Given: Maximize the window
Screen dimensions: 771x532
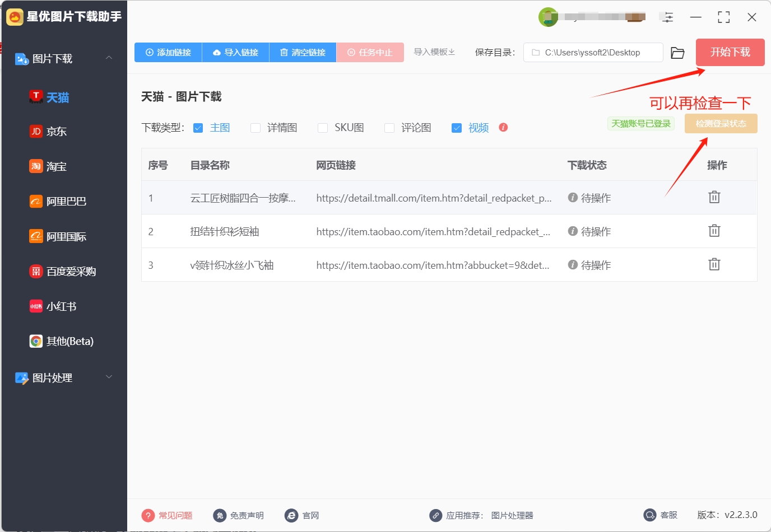Looking at the screenshot, I should pos(724,17).
